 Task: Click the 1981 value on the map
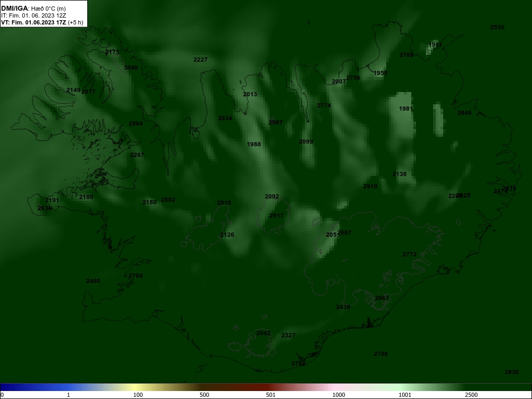[406, 109]
